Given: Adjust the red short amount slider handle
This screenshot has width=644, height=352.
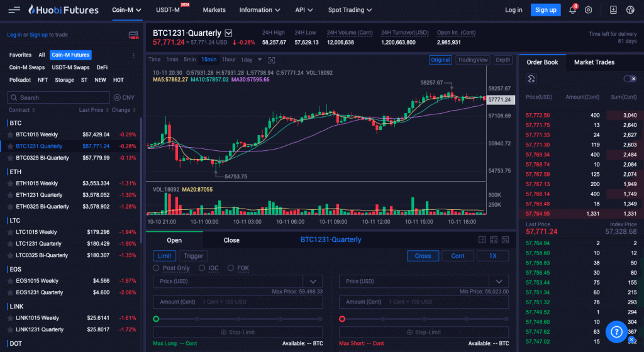Looking at the screenshot, I should click(342, 319).
